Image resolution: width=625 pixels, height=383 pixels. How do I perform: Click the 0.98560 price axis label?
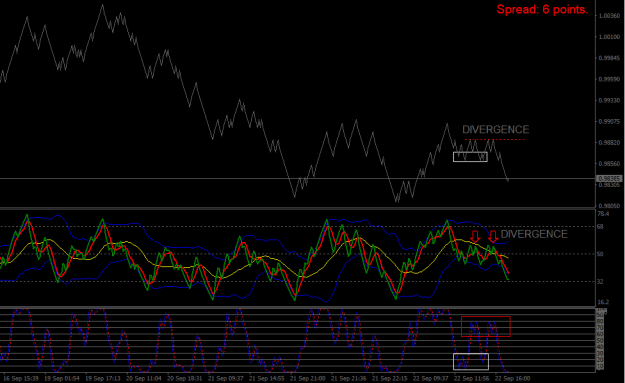pyautogui.click(x=609, y=164)
